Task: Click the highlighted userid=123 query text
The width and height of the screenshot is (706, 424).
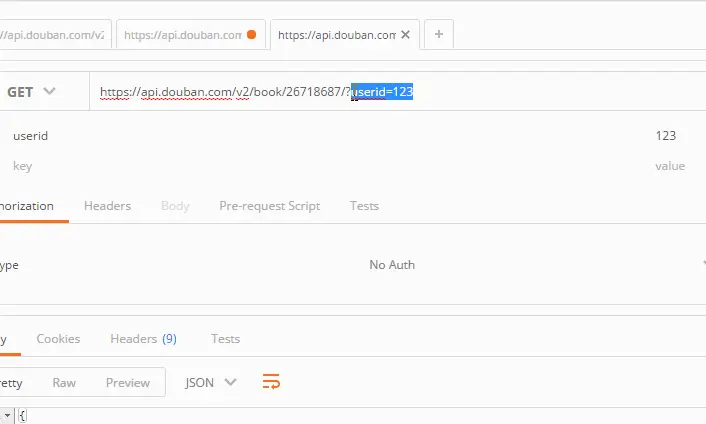Action: pyautogui.click(x=382, y=92)
